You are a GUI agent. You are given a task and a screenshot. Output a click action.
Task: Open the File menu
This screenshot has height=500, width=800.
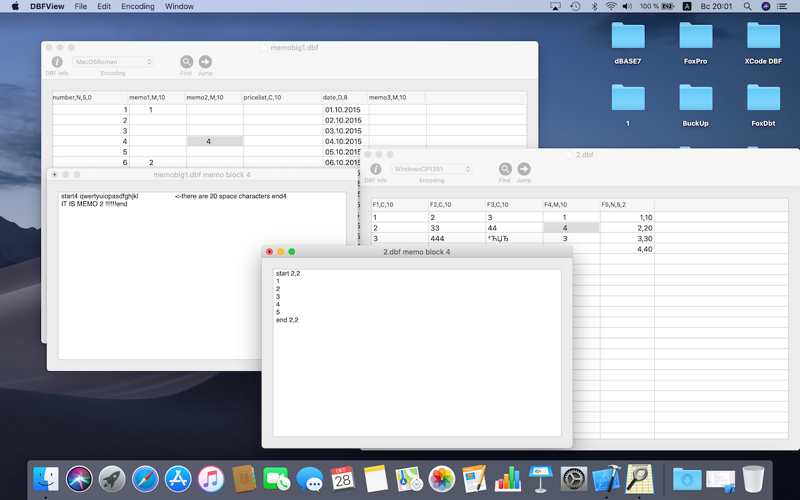[80, 6]
